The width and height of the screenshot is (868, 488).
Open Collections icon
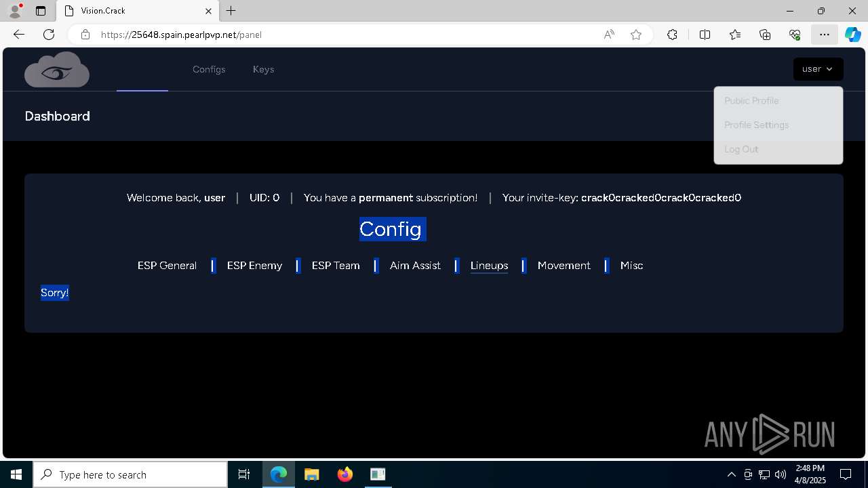click(765, 35)
